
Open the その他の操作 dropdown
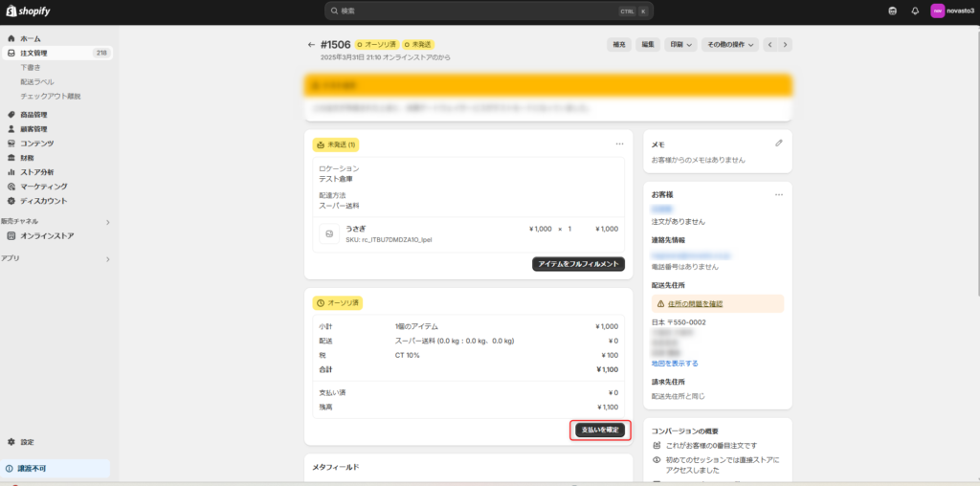click(730, 44)
